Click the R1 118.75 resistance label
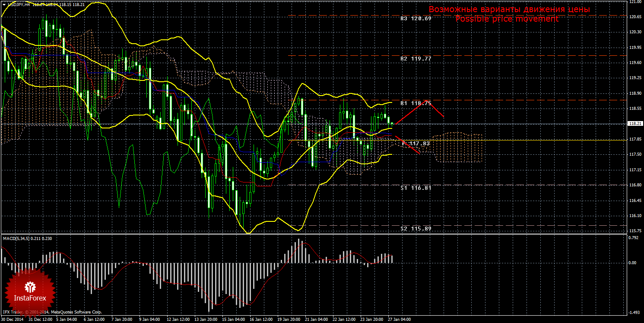The width and height of the screenshot is (644, 323). [416, 103]
